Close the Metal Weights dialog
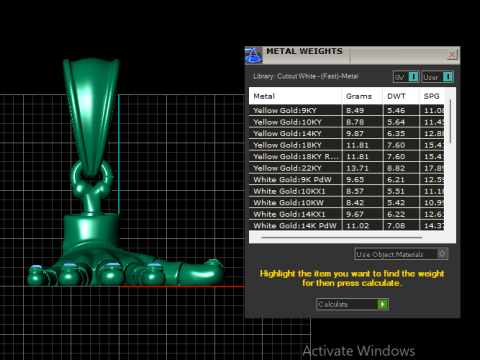The height and width of the screenshot is (360, 480). pos(452,54)
